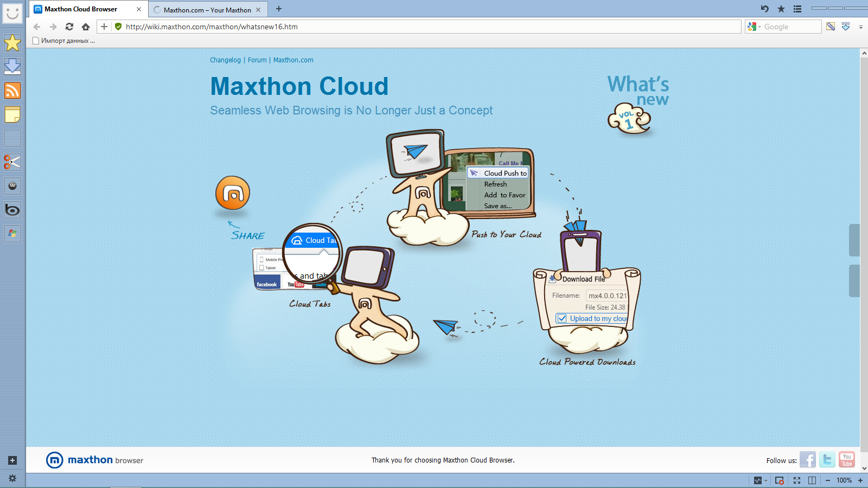This screenshot has width=868, height=488.
Task: Switch to Maxthon.com – Your Maxthon tab
Action: pyautogui.click(x=207, y=10)
